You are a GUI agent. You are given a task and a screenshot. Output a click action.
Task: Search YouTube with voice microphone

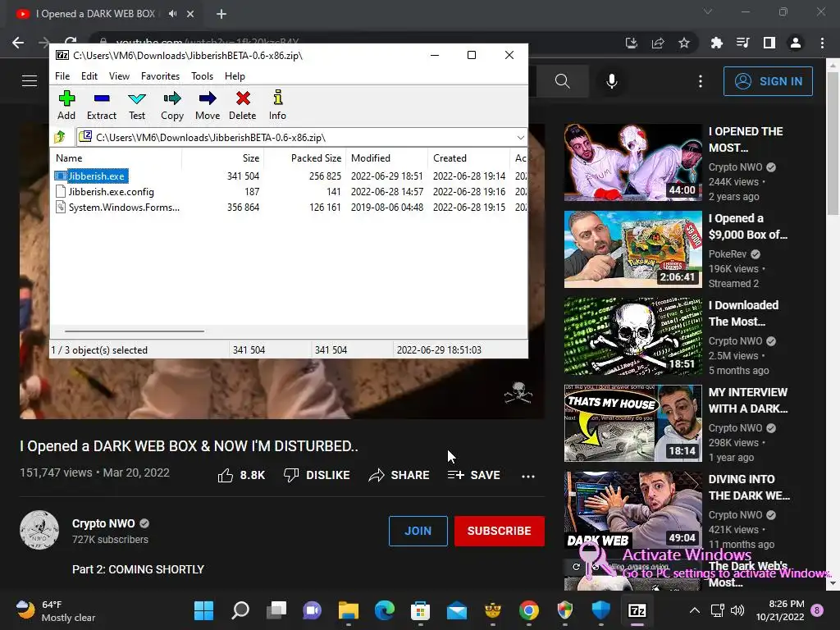(612, 81)
